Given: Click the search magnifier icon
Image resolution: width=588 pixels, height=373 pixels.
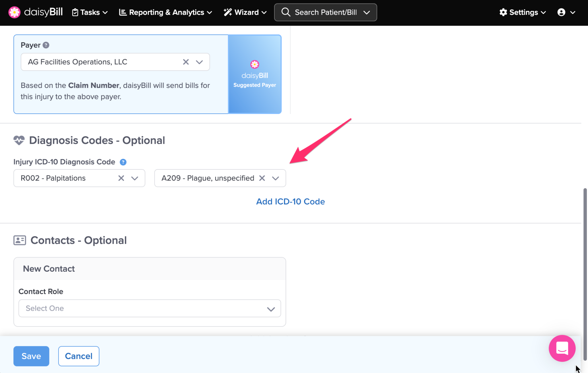Looking at the screenshot, I should coord(286,12).
